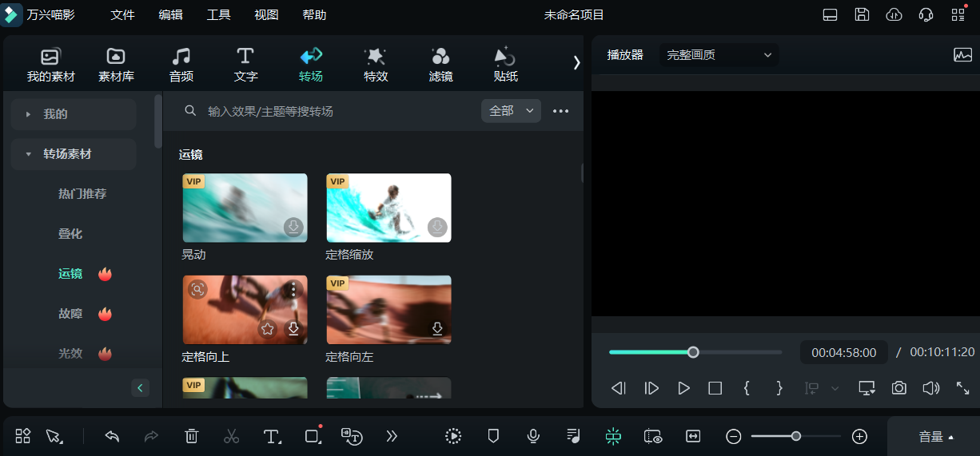Select the 转场 transitions tab
The image size is (980, 456).
(311, 65)
